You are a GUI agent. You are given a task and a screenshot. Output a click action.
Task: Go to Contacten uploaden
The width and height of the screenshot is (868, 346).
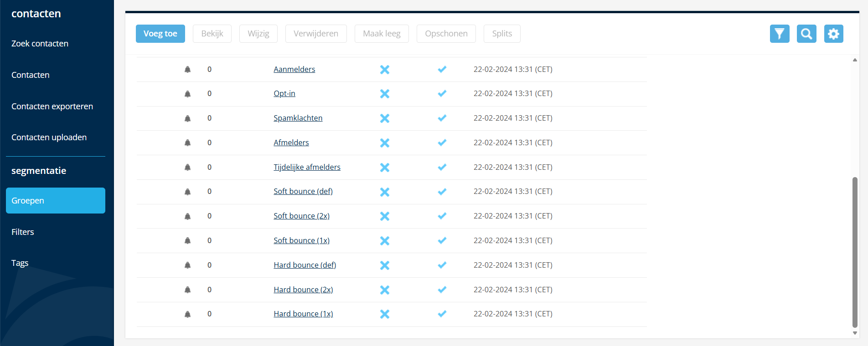coord(49,137)
